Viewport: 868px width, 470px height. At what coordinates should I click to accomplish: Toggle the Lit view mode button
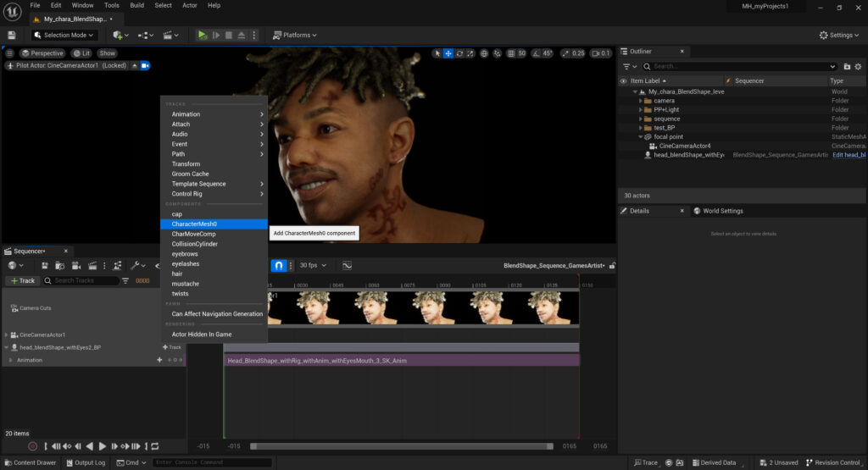pos(81,53)
